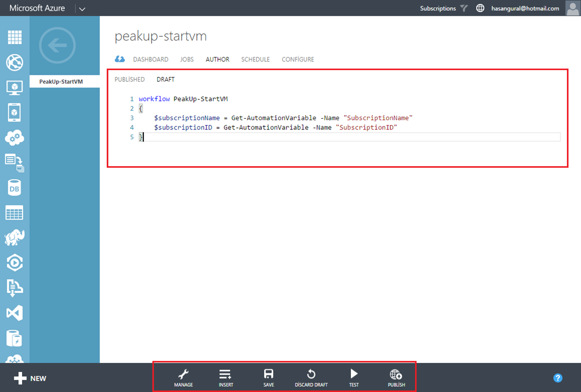
Task: Click the Microsoft Azure logo text
Action: coord(37,8)
